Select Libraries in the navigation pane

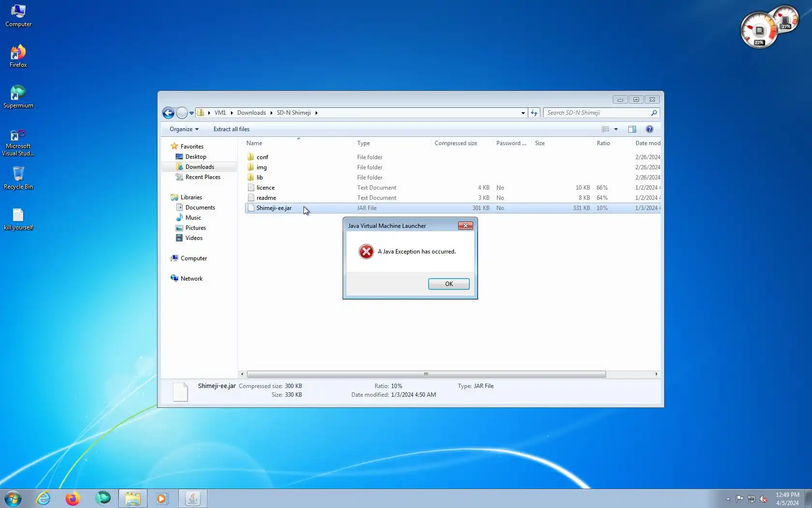point(191,197)
